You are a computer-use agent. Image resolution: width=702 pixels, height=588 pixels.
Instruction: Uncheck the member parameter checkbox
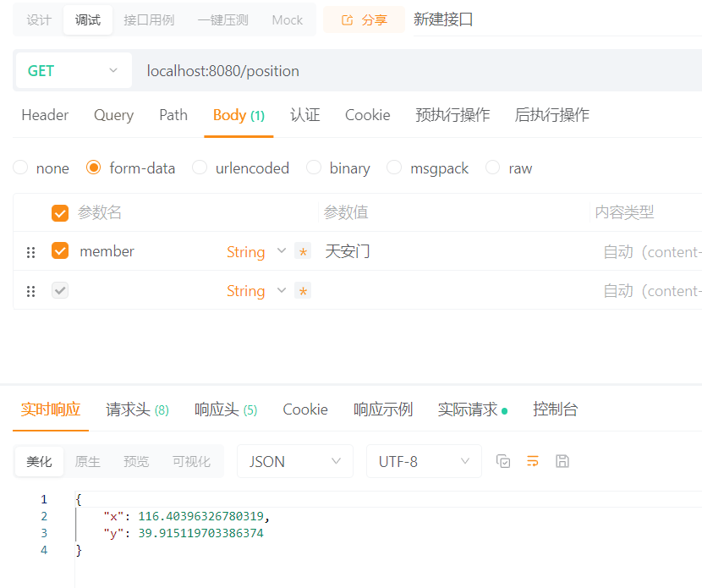(x=59, y=250)
